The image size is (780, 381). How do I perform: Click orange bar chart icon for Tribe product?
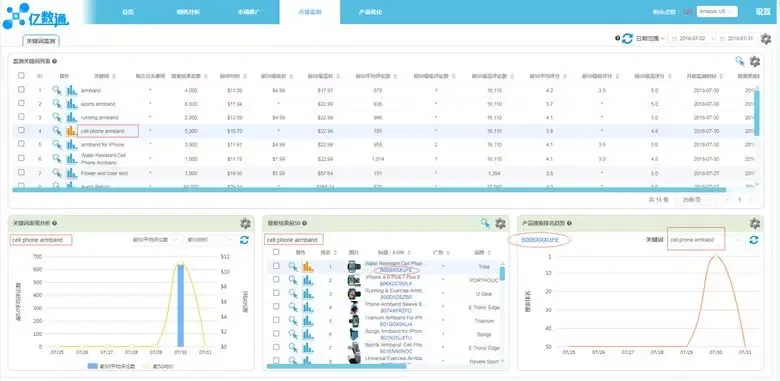(x=308, y=267)
